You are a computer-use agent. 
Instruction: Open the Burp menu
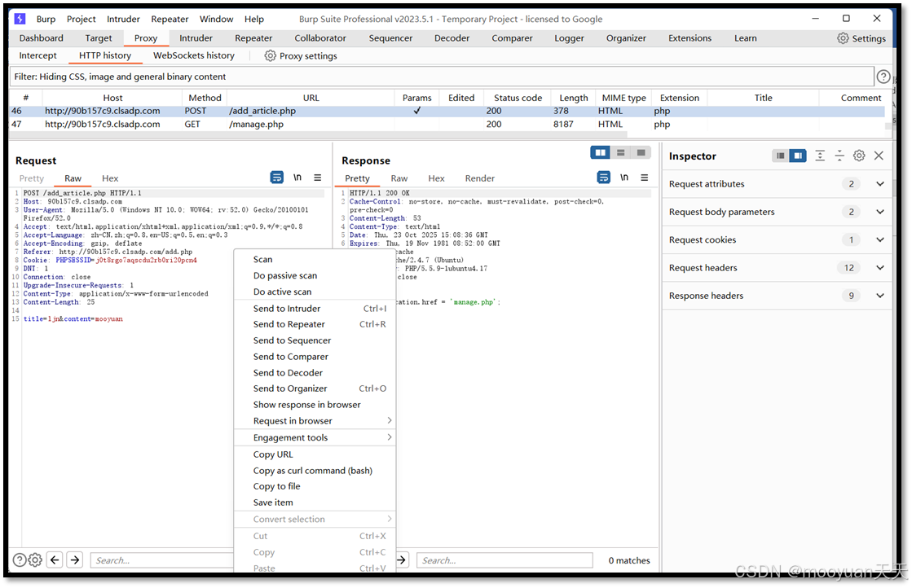pyautogui.click(x=46, y=20)
